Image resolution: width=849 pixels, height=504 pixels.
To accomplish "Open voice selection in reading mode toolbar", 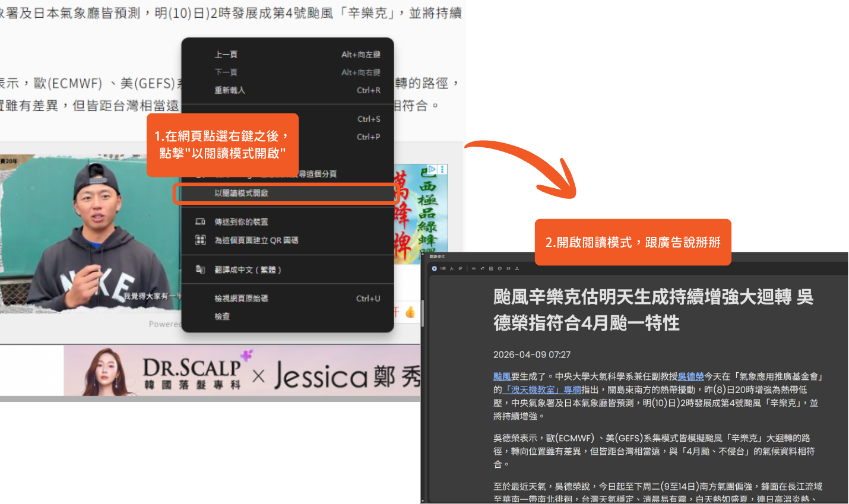I will click(452, 268).
